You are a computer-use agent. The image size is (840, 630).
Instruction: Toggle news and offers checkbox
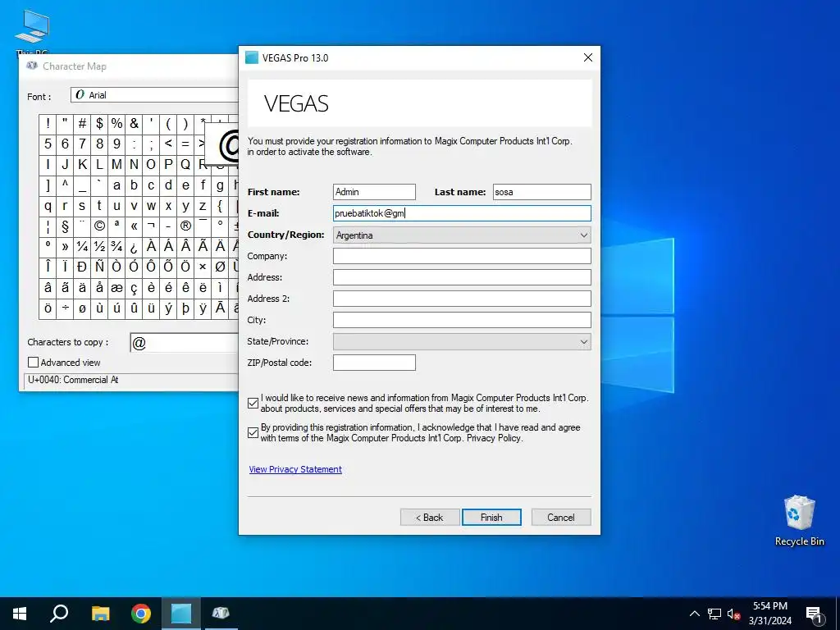[253, 404]
